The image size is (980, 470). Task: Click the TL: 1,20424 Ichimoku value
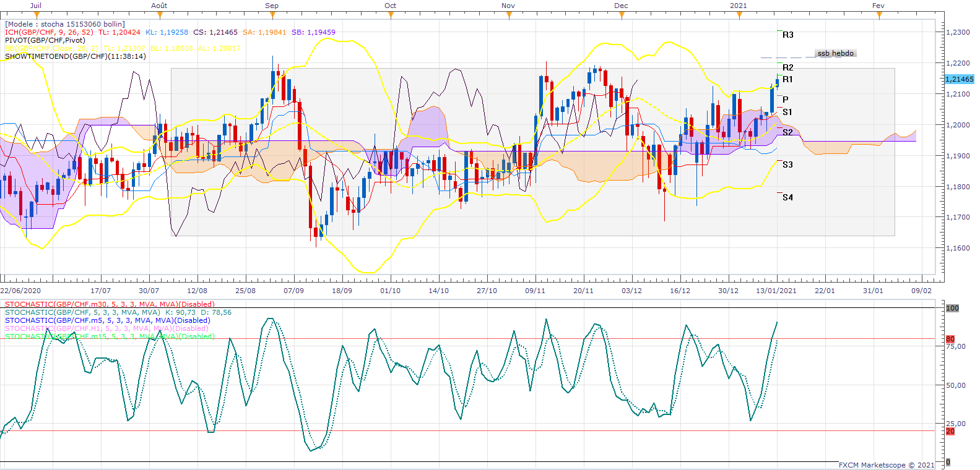coord(119,32)
